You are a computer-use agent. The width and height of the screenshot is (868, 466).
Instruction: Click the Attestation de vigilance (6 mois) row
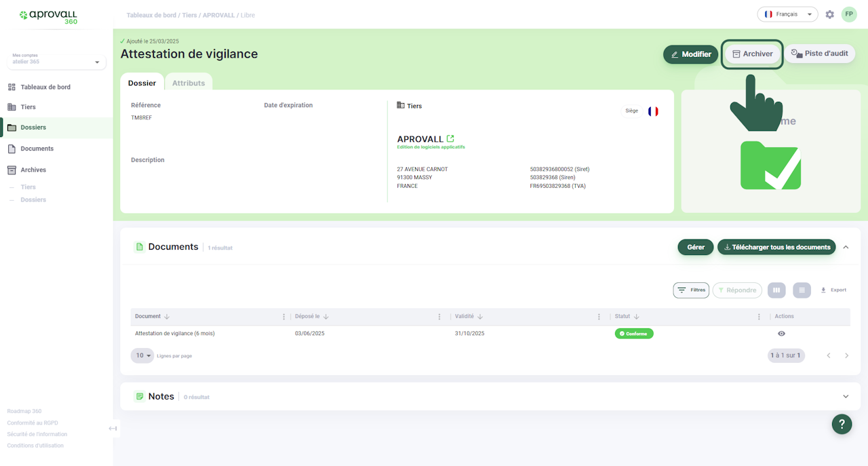tap(490, 334)
